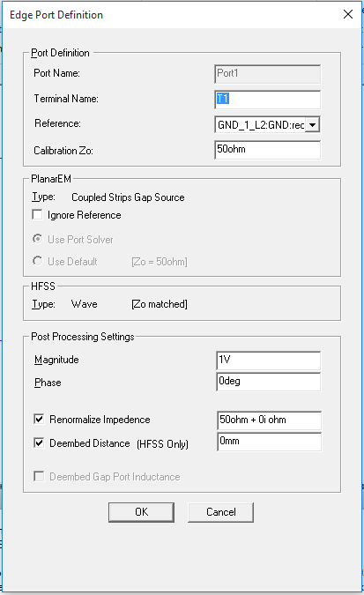Edit the 50ohm + 0i ohm impedance field
The image size is (364, 595).
point(269,420)
